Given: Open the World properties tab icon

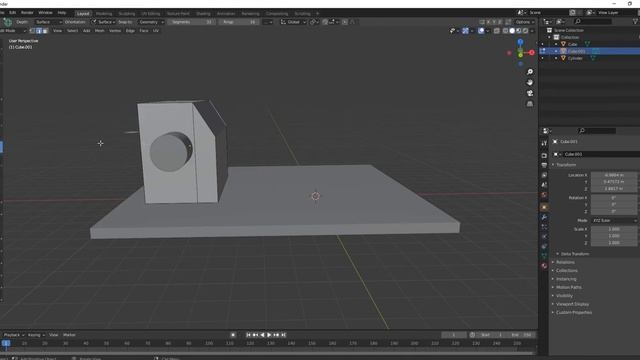Looking at the screenshot, I should click(x=544, y=195).
